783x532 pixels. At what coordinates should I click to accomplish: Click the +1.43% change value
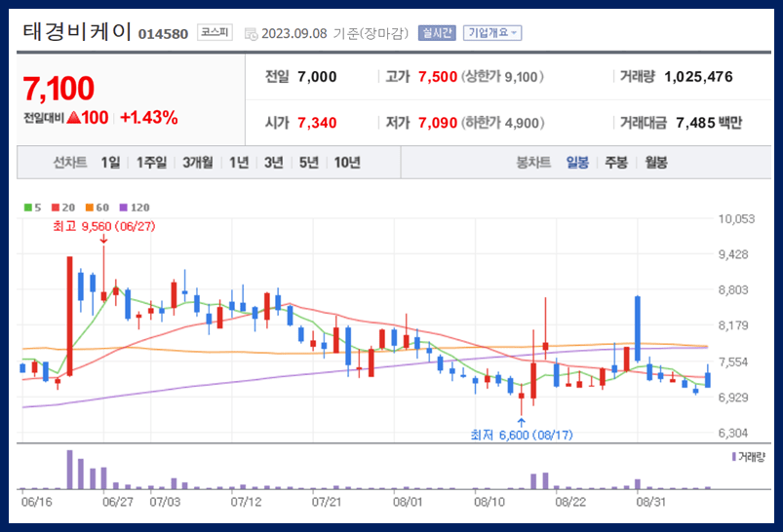pos(149,118)
